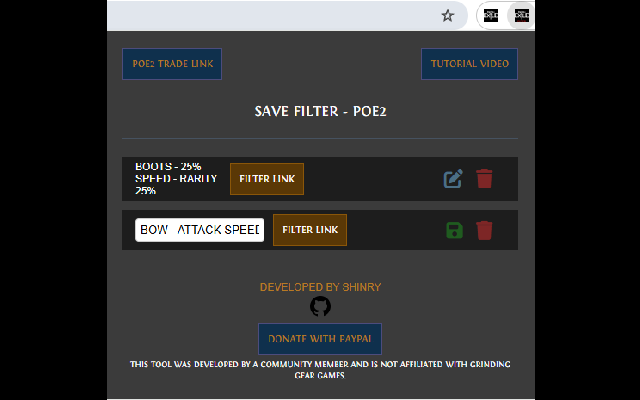Open Filter Link for Bow Attack Speed filter
The image size is (640, 400).
click(x=310, y=230)
